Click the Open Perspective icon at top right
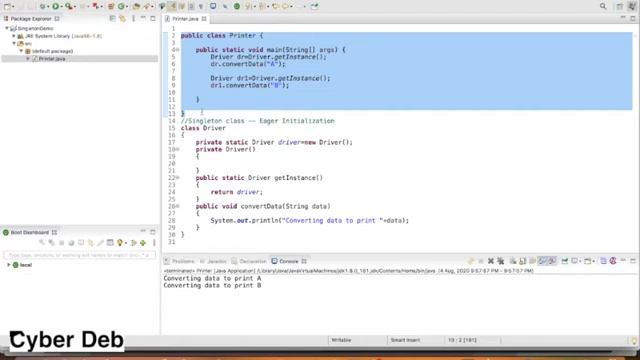The width and height of the screenshot is (640, 360). (619, 6)
